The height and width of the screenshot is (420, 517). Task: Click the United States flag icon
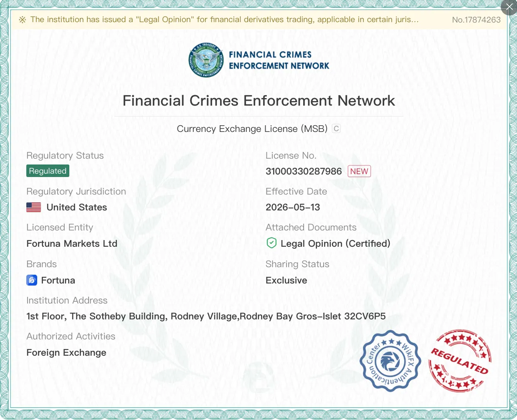click(x=34, y=207)
